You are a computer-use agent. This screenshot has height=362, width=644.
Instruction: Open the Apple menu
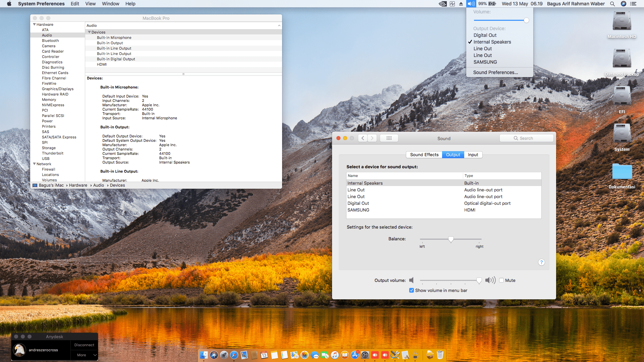[x=9, y=4]
